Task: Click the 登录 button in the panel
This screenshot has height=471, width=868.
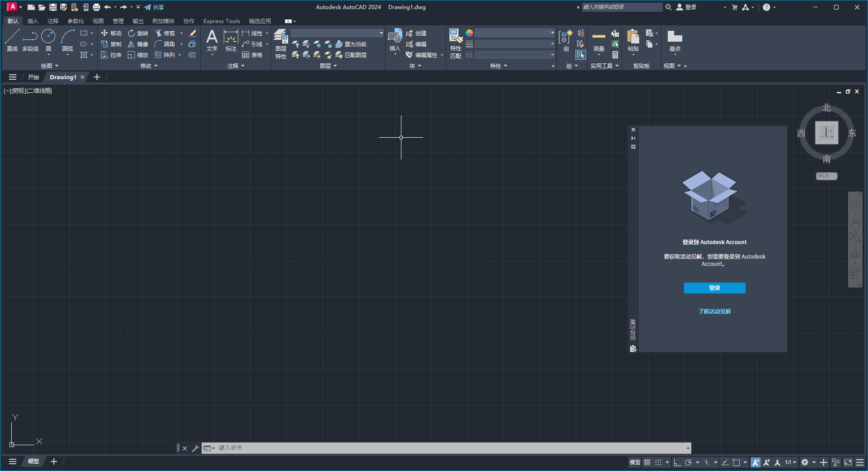Action: click(x=714, y=288)
